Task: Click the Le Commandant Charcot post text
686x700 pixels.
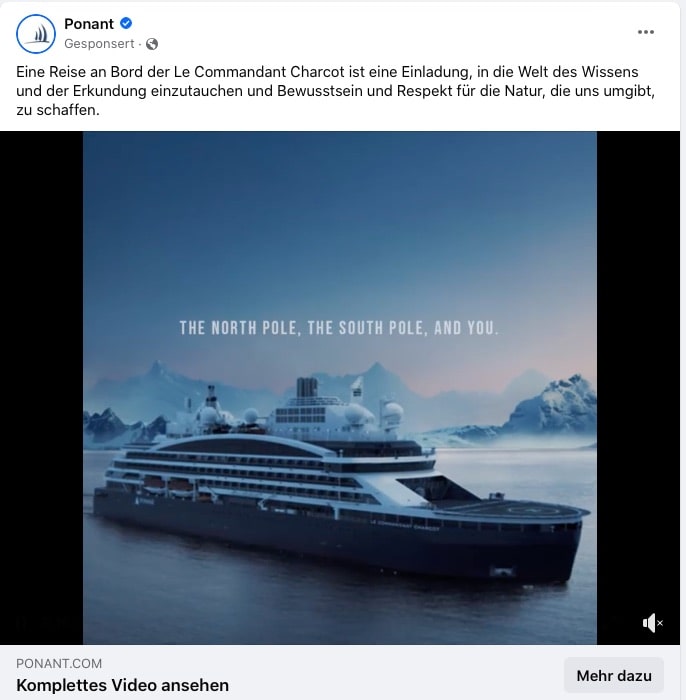Action: click(335, 91)
